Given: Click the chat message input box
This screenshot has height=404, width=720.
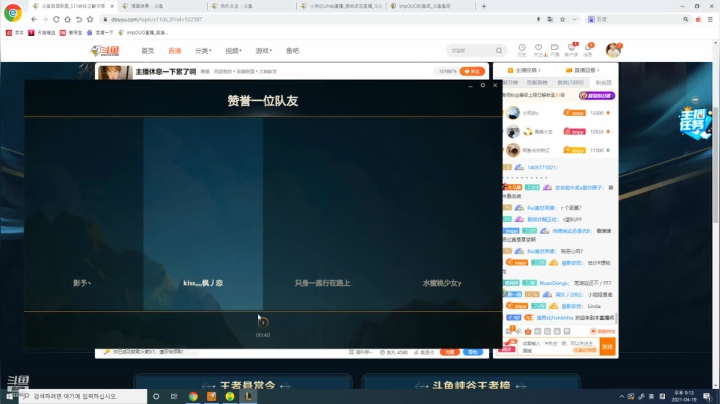Looking at the screenshot, I should pyautogui.click(x=559, y=347).
